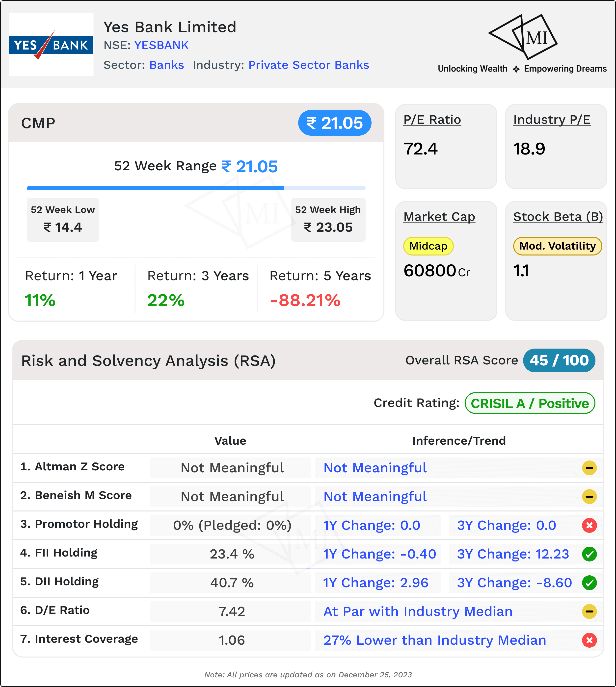Image resolution: width=616 pixels, height=687 pixels.
Task: Click the stock beta value 1.1
Action: point(521,271)
